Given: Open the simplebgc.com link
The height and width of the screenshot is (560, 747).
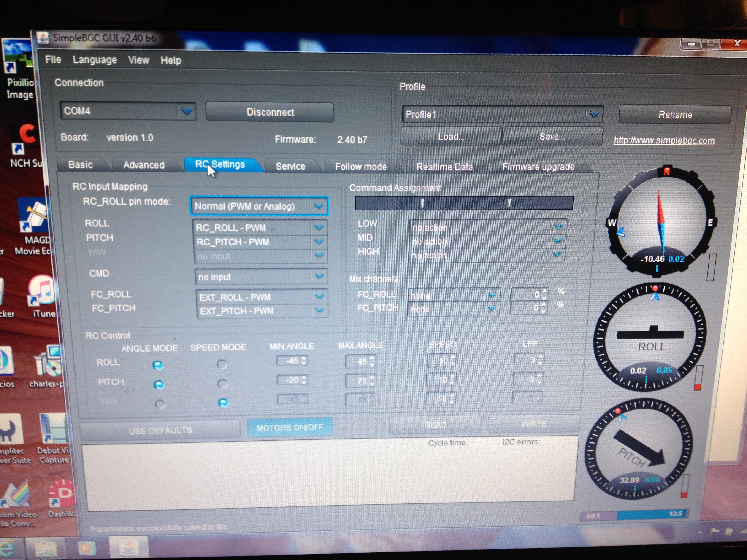Looking at the screenshot, I should point(664,140).
